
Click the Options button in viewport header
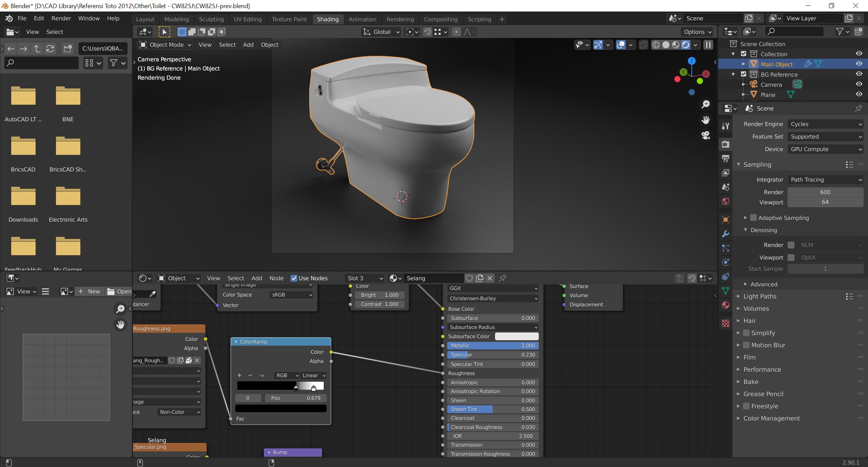pyautogui.click(x=697, y=32)
